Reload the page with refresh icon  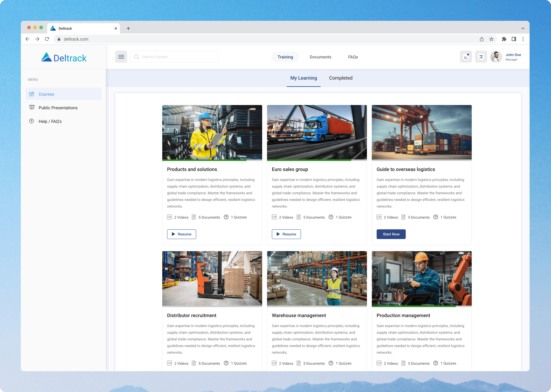point(47,39)
